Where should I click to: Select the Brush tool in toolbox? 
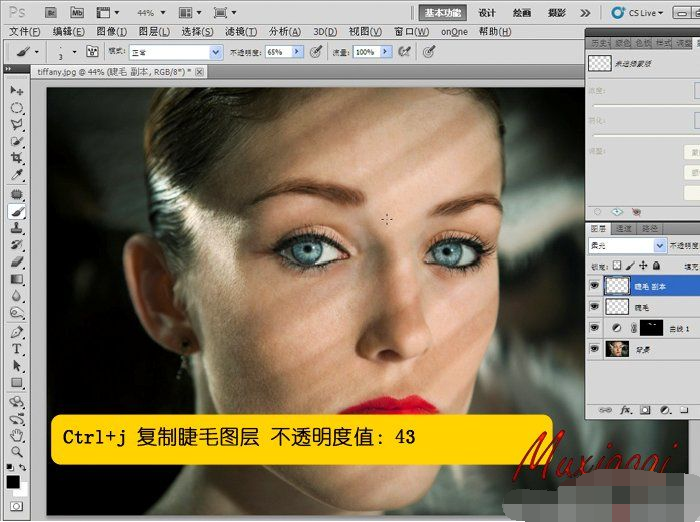(17, 211)
